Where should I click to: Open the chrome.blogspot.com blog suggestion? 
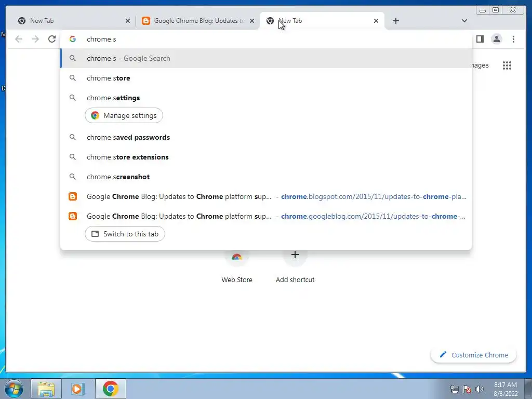266,196
